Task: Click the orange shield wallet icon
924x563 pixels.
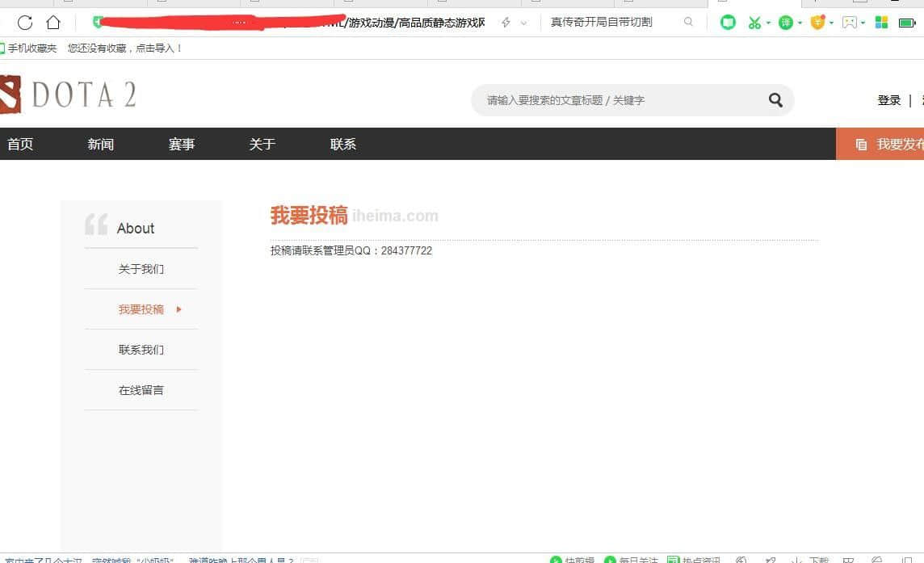Action: click(817, 23)
